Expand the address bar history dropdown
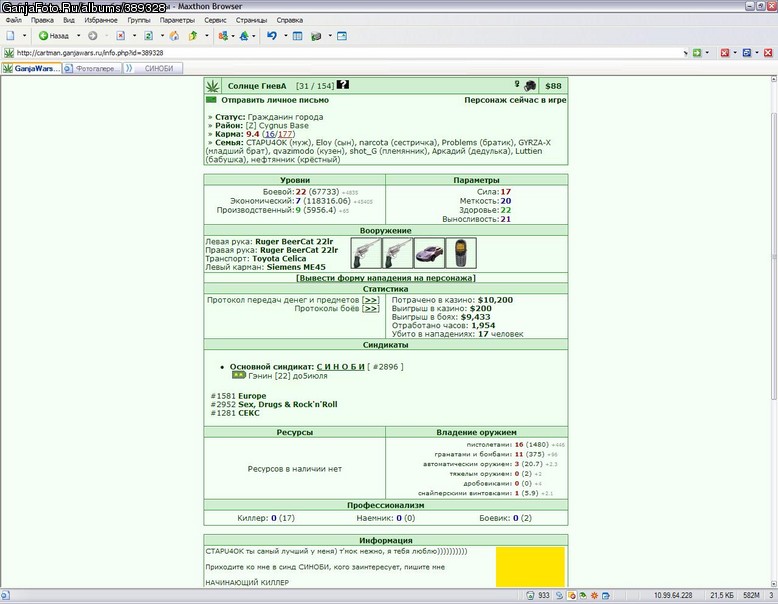Image resolution: width=778 pixels, height=604 pixels. 685,53
